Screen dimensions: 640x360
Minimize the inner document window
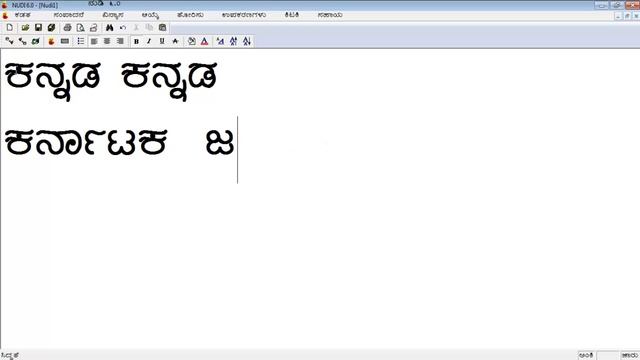pyautogui.click(x=618, y=16)
